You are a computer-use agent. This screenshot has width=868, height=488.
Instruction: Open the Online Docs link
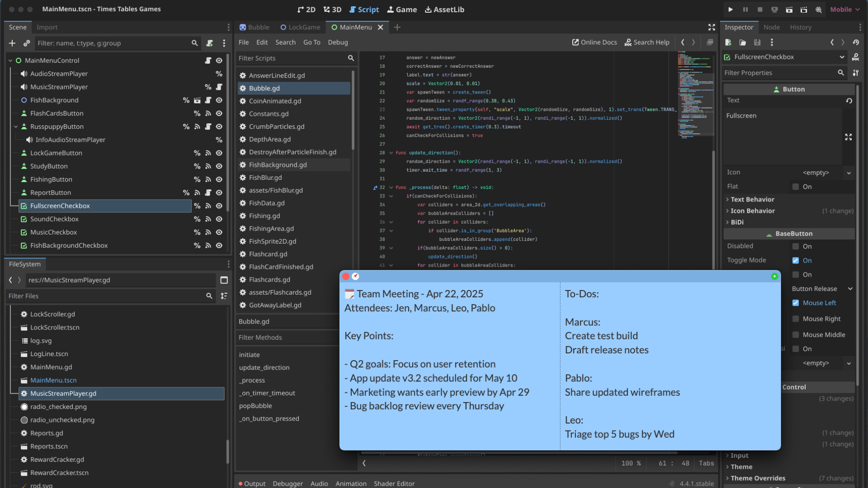coord(594,42)
